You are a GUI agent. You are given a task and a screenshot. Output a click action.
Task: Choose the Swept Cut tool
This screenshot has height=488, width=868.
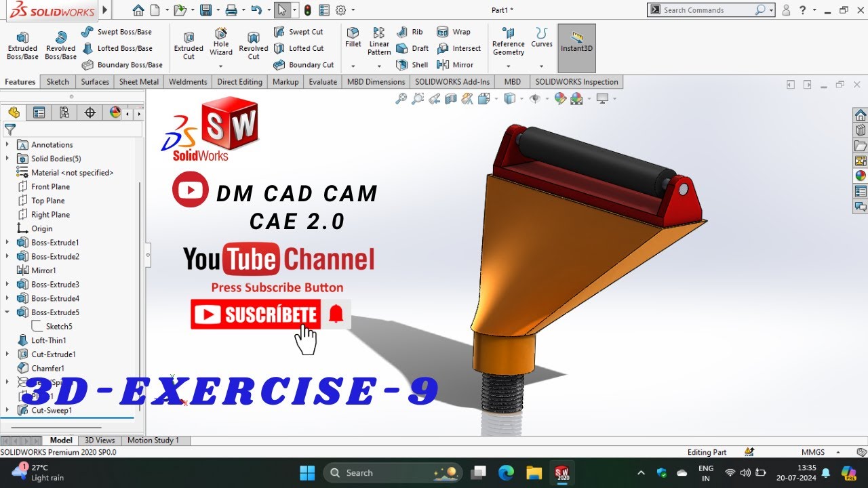pyautogui.click(x=298, y=32)
